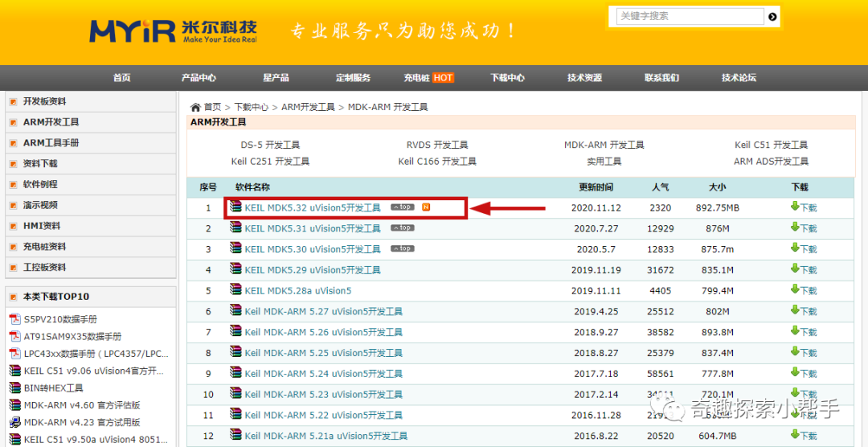
Task: Open the KEIL MDK5.32 uVision5开发工具 link
Action: (313, 207)
